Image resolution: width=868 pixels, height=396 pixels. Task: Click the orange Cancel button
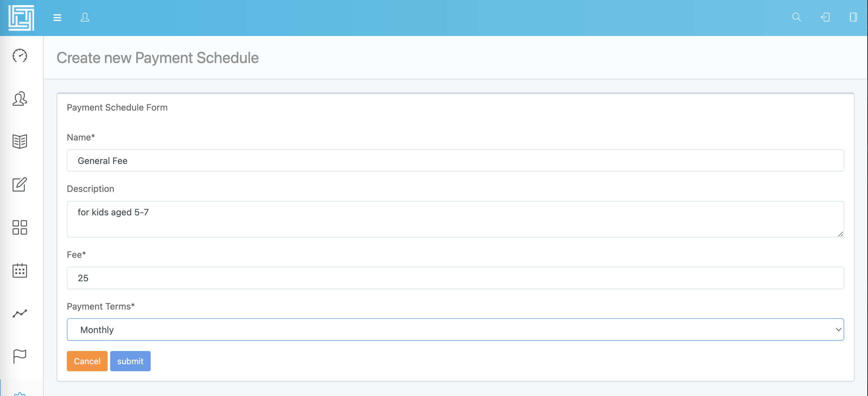coord(87,361)
